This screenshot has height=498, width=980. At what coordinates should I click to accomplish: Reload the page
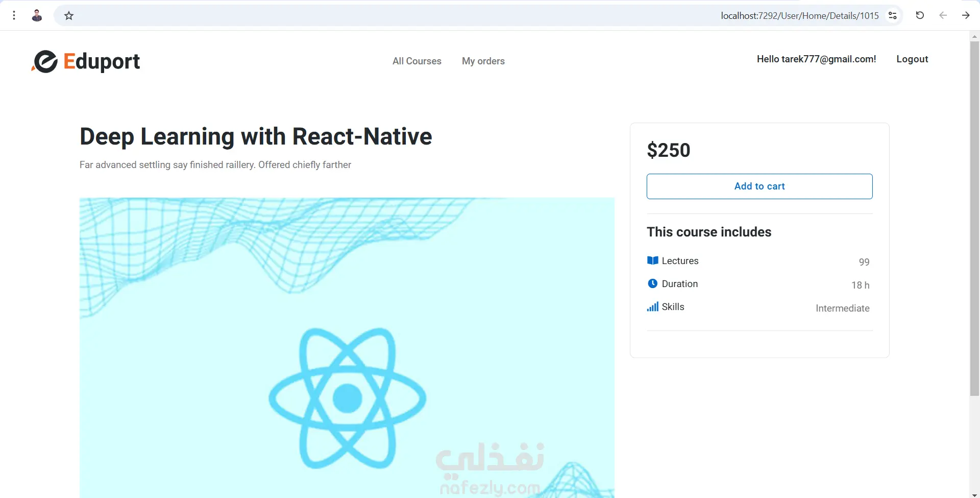tap(920, 15)
